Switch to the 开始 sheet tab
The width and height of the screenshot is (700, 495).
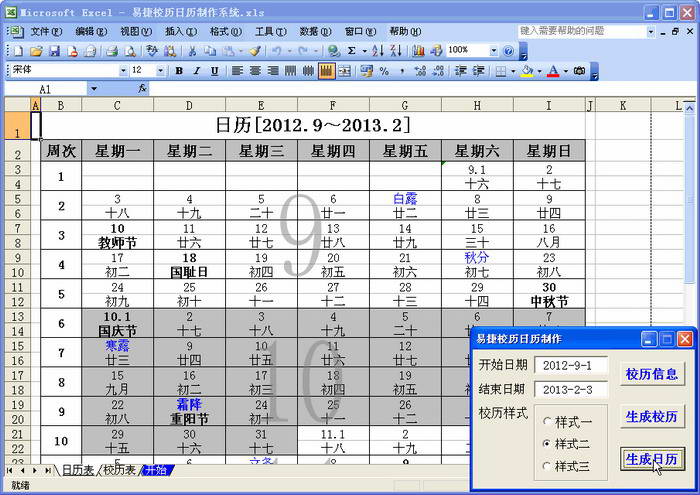156,470
